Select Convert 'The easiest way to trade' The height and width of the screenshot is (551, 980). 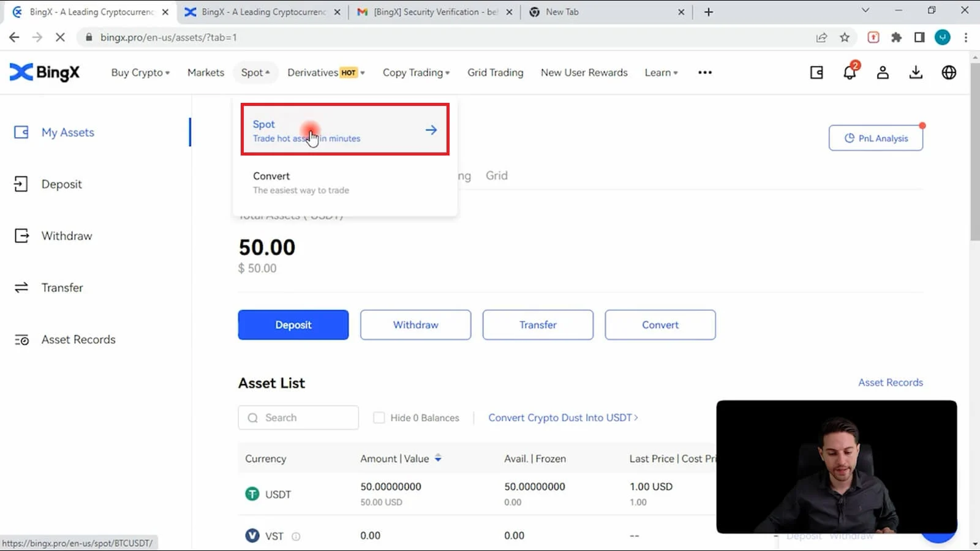click(345, 182)
